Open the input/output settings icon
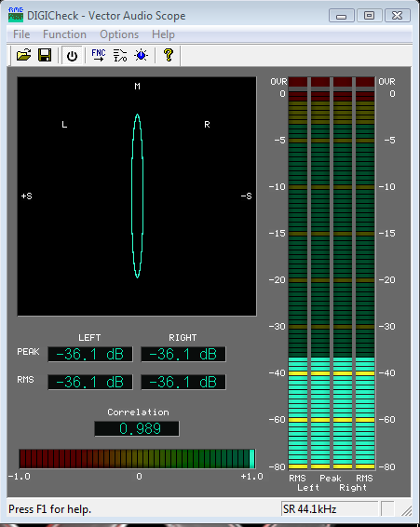The image size is (420, 527). tap(120, 55)
